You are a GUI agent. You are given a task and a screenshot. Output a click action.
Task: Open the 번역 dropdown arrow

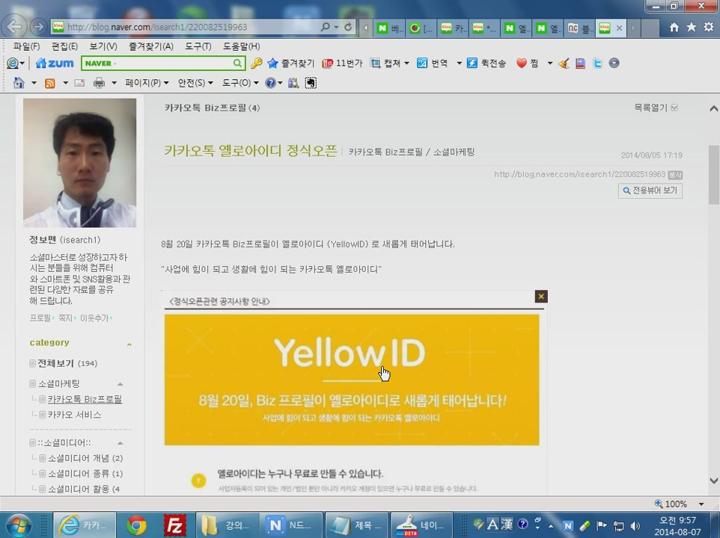pos(459,63)
